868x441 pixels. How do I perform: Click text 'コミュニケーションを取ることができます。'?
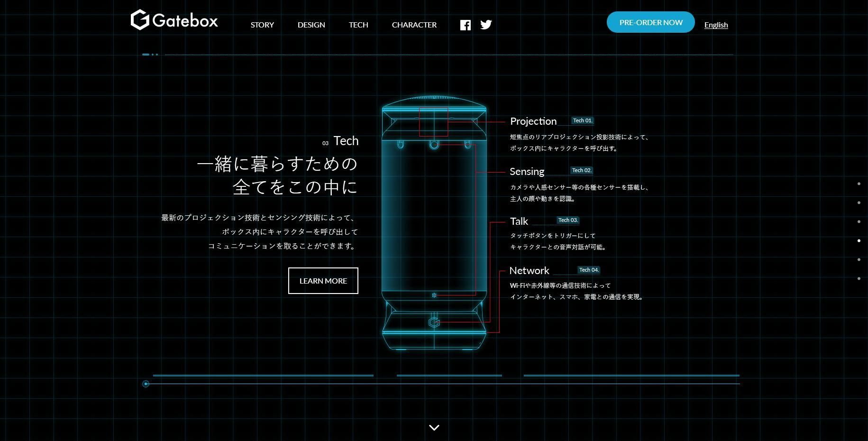[283, 246]
